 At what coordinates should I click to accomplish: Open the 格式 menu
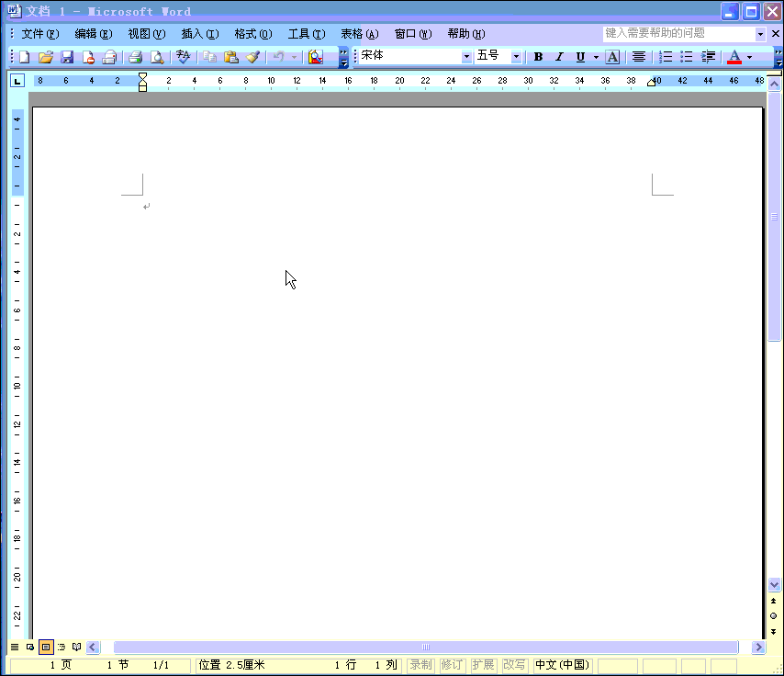[x=252, y=34]
